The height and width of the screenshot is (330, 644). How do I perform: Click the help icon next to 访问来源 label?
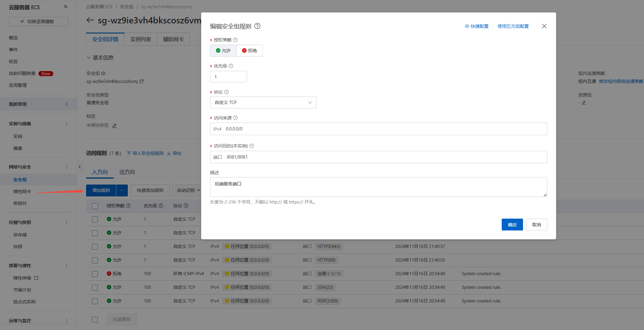[x=235, y=118]
